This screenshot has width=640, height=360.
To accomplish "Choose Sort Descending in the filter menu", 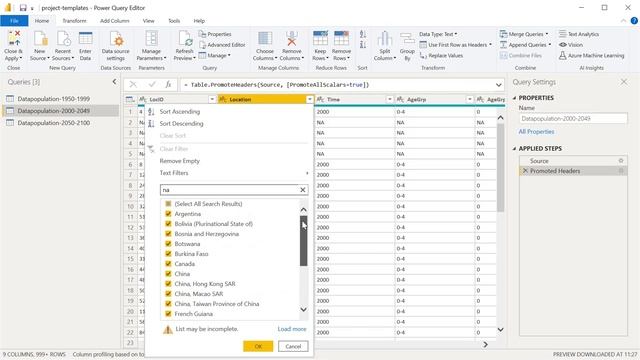I will pos(181,123).
